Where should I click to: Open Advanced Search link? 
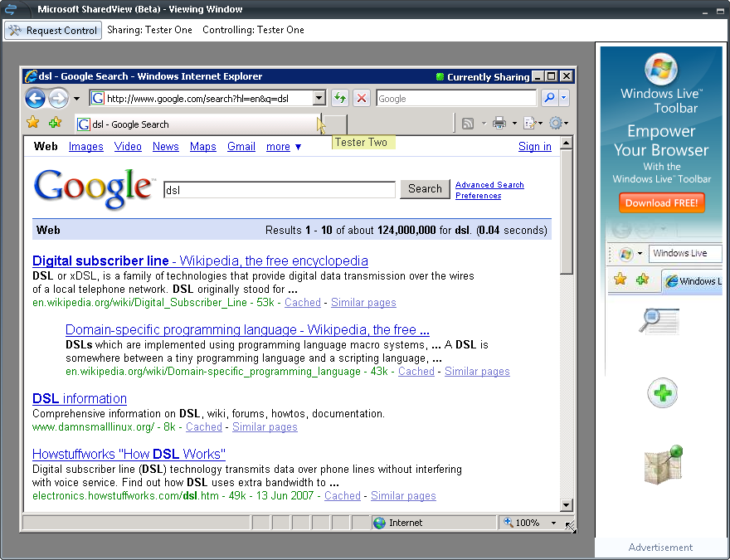pyautogui.click(x=489, y=185)
